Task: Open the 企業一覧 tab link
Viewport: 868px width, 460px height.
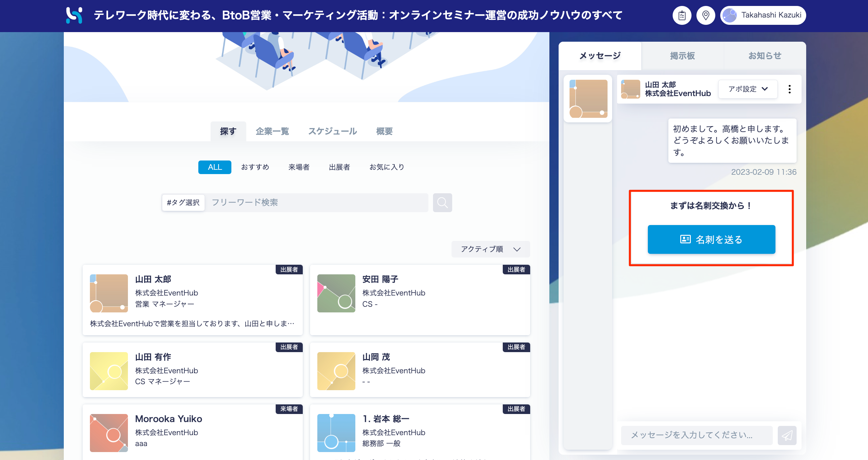Action: [x=272, y=131]
